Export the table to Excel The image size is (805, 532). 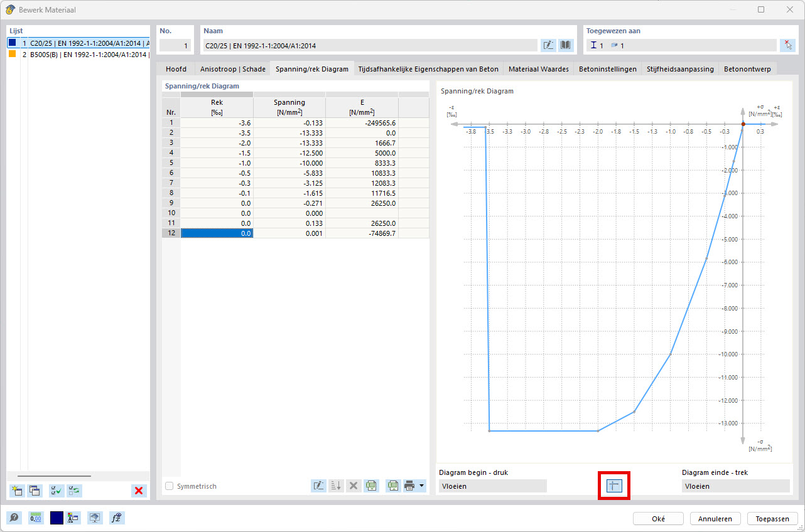pos(393,486)
